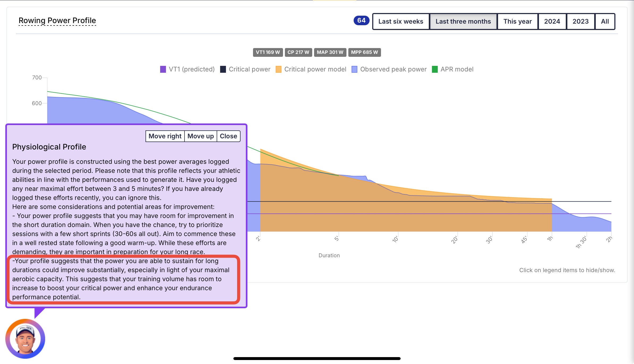
Task: Close the Physiological Profile popup
Action: (x=228, y=136)
